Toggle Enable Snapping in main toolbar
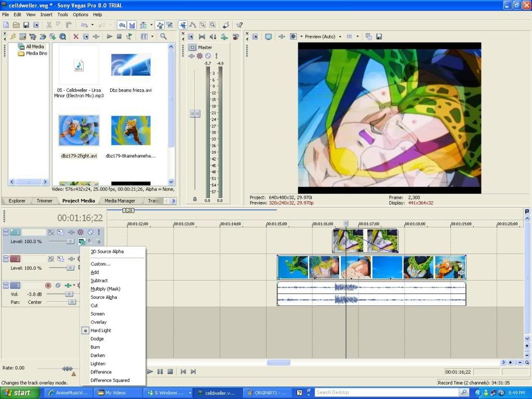This screenshot has width=532, height=399. point(122,25)
